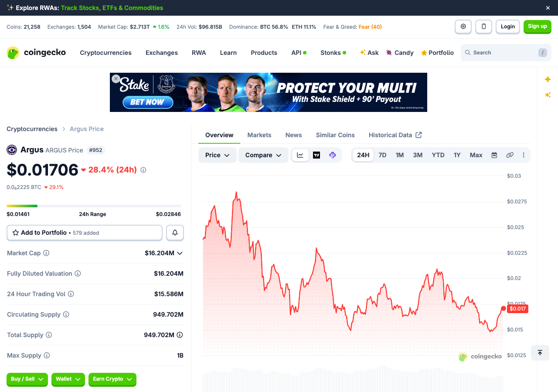
Task: Show 24 Hour Trading Vol info icon
Action: [x=71, y=294]
